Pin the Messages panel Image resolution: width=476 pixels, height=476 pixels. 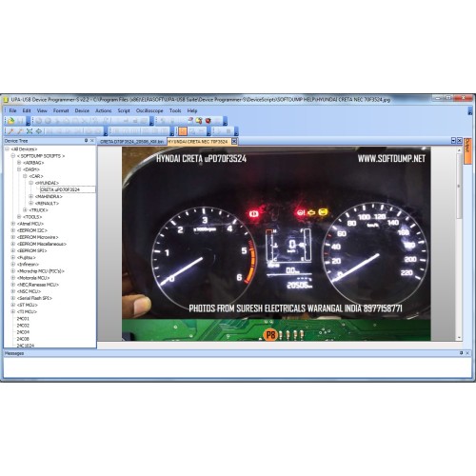(x=461, y=353)
